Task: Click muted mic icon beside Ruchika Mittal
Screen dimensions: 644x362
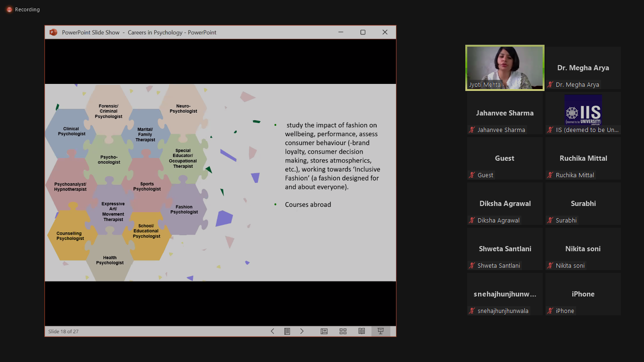Action: tap(550, 175)
